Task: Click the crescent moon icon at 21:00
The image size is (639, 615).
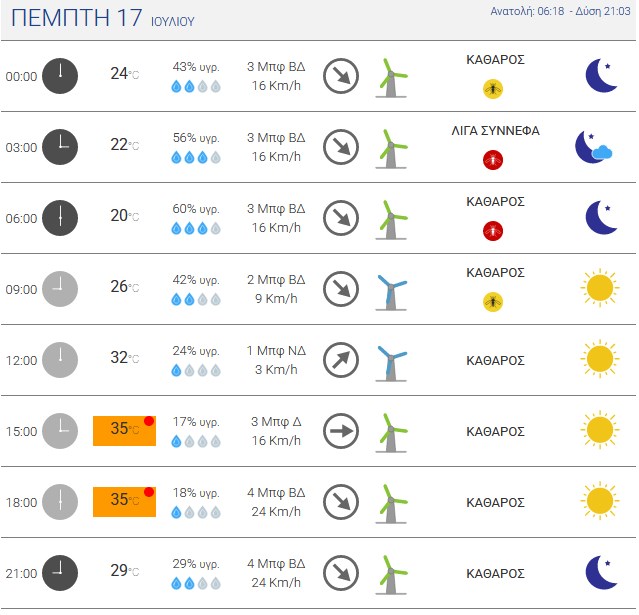Action: (601, 572)
